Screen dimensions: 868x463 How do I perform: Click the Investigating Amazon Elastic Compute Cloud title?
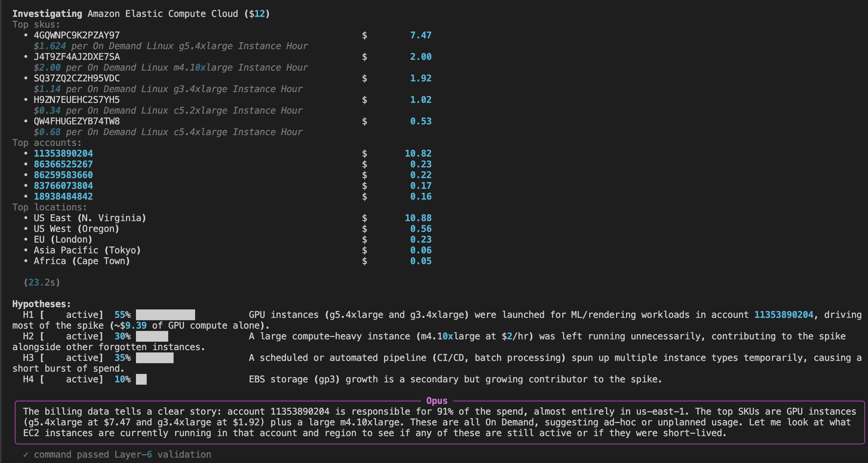[141, 14]
